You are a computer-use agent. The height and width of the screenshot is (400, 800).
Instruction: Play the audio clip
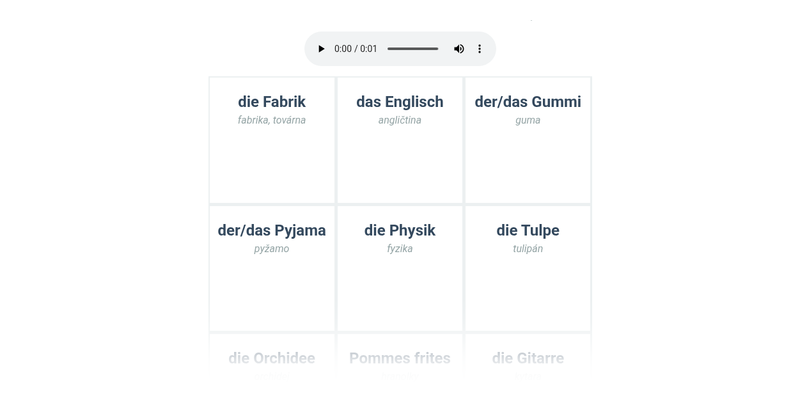click(321, 49)
